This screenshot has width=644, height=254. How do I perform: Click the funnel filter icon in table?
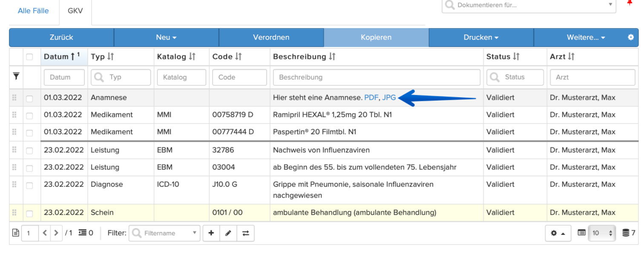click(x=16, y=77)
